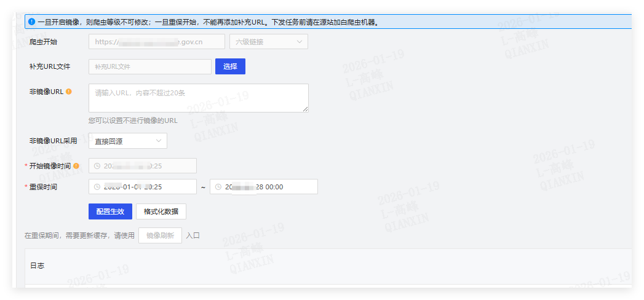Click the 格式化数据 button

point(161,211)
